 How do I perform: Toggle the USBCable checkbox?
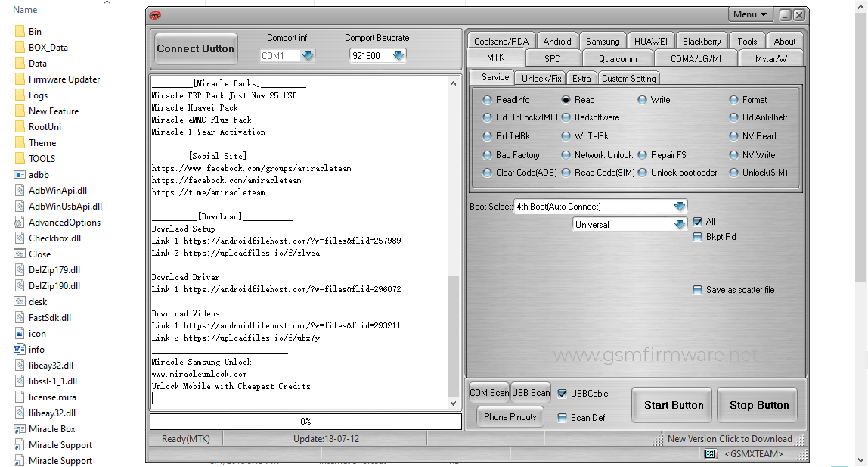[562, 394]
